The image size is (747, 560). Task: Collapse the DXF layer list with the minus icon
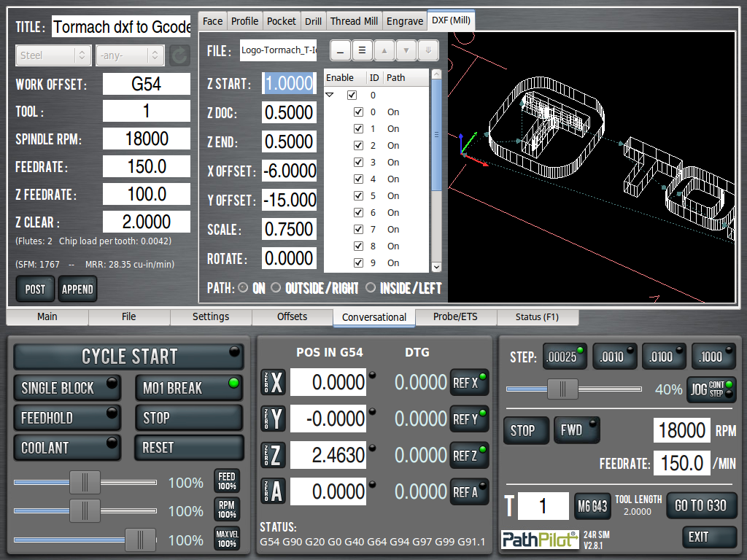point(339,50)
